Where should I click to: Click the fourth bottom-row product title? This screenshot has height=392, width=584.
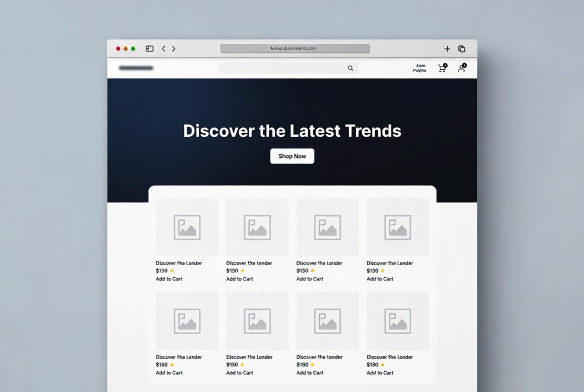click(389, 357)
